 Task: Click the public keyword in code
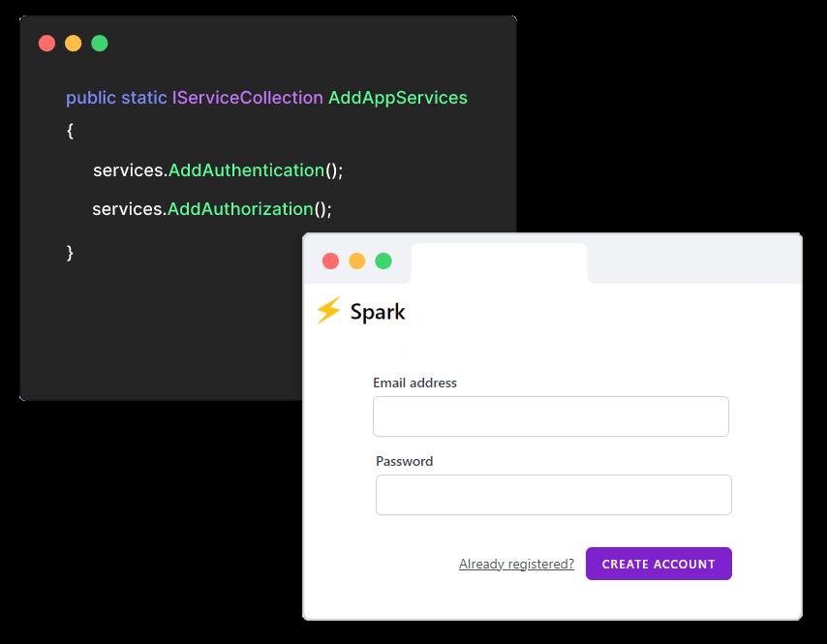91,99
